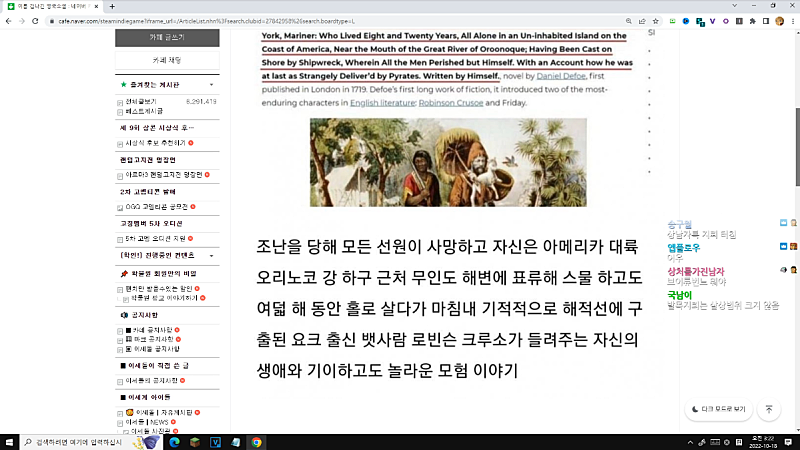
Task: Collapse the 진행중인 컨텐츠 section arrow
Action: pyautogui.click(x=213, y=255)
